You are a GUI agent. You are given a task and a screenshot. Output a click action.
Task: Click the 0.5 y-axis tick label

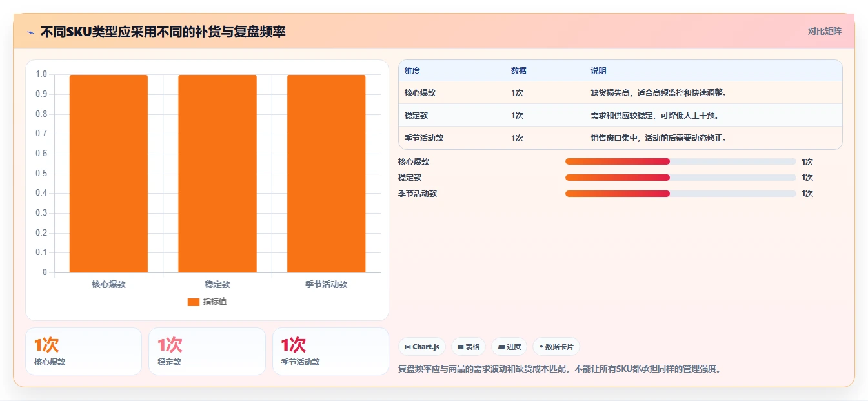tap(41, 173)
